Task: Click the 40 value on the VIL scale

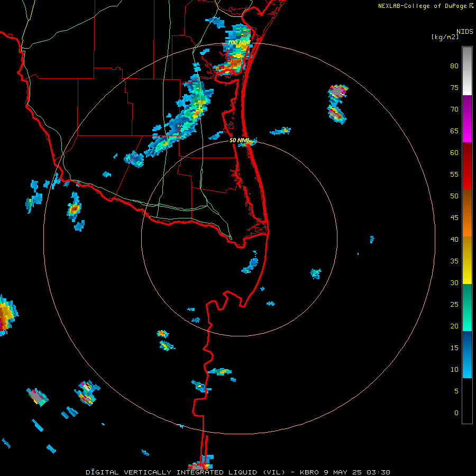Action: (454, 240)
